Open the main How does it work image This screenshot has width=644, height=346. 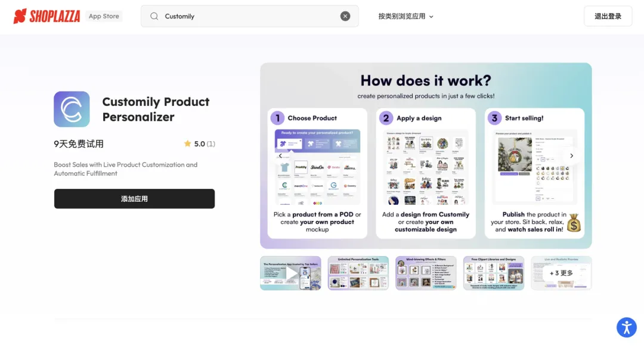(x=426, y=156)
